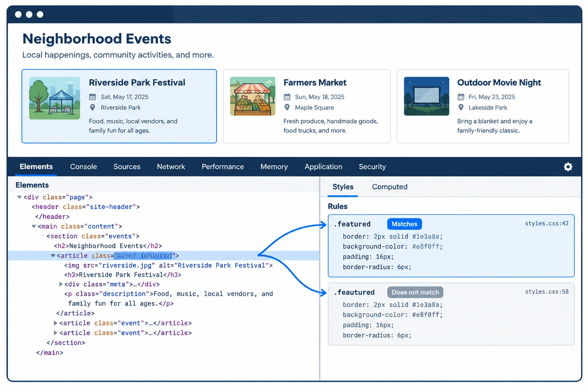
Task: Select the closing </main> tag line
Action: click(x=50, y=353)
